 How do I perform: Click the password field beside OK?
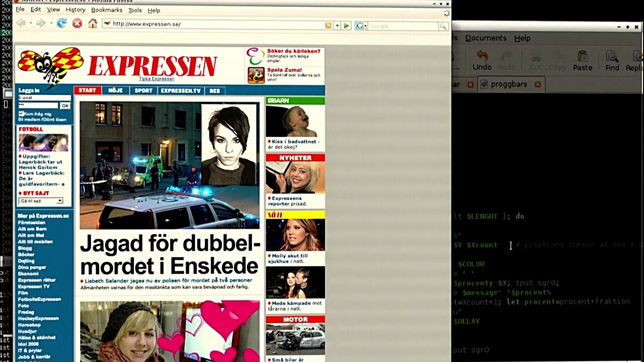click(38, 106)
